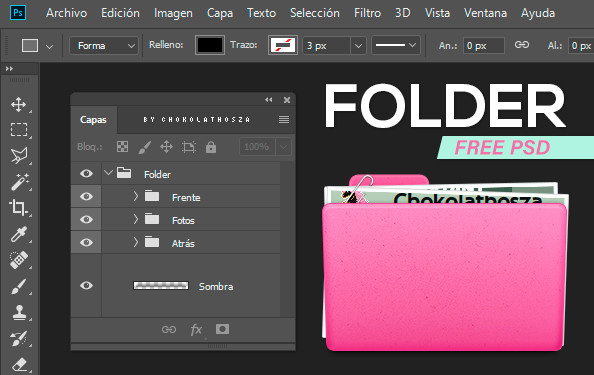Viewport: 594px width, 375px height.
Task: Open the Imagen menu
Action: [173, 13]
